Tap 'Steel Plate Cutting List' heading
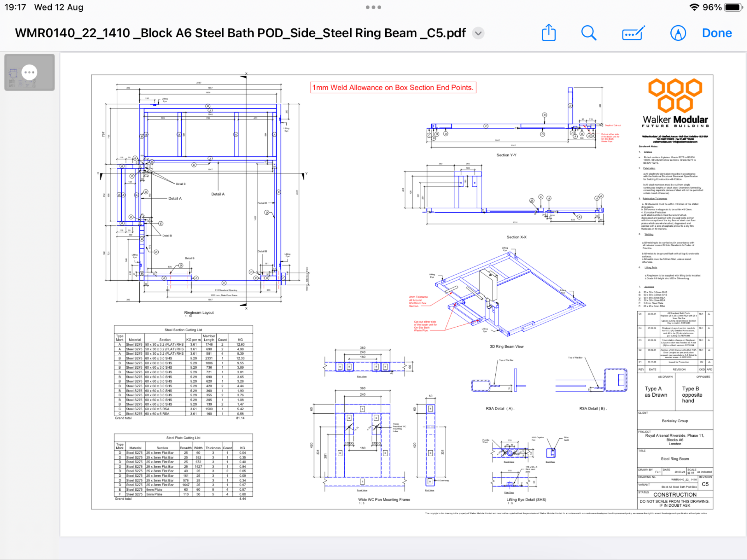Image resolution: width=747 pixels, height=560 pixels. 183,438
